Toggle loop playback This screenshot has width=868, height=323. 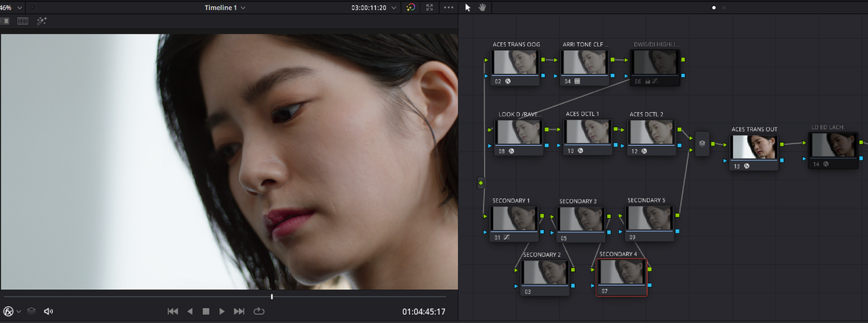point(258,311)
